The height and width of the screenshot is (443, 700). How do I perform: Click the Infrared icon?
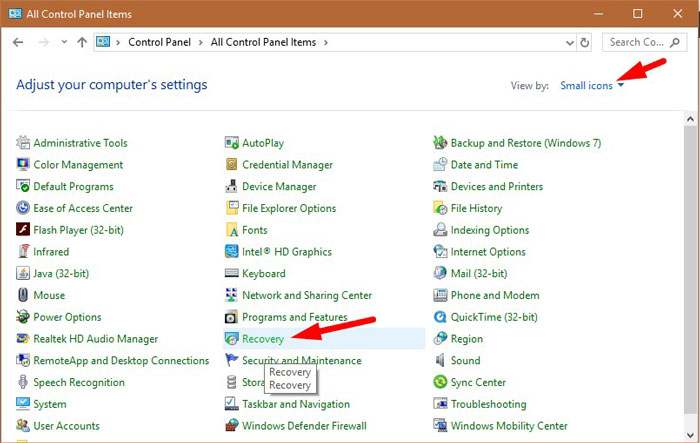(x=23, y=251)
